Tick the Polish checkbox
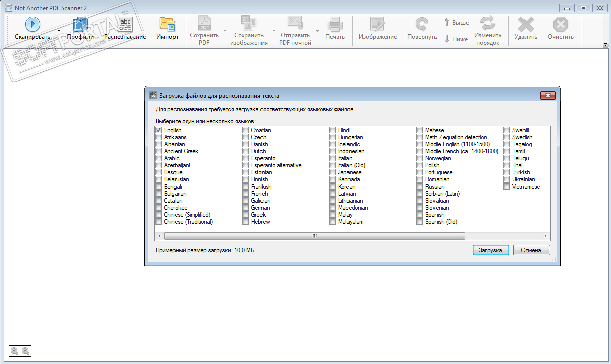The image size is (611, 364). pyautogui.click(x=420, y=165)
